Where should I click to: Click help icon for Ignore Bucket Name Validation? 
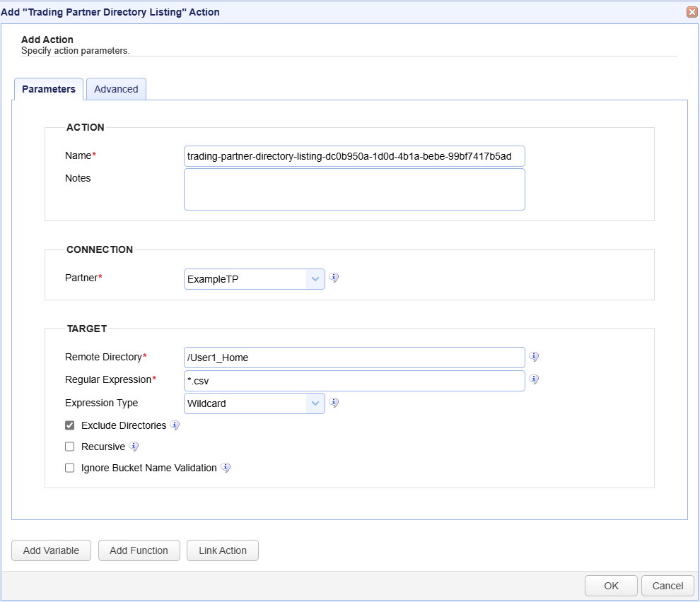(x=226, y=468)
